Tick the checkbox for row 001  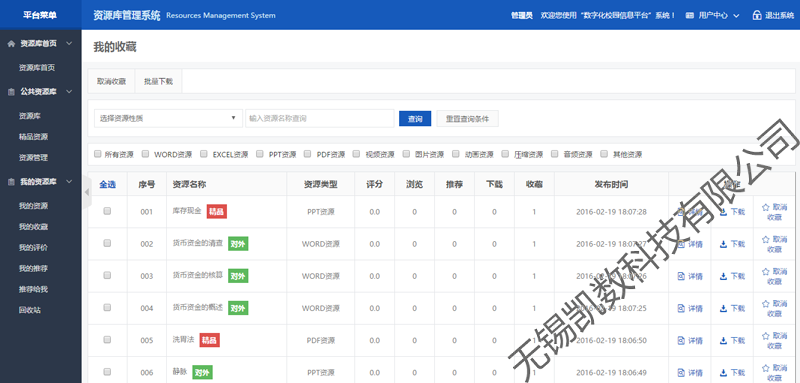107,211
